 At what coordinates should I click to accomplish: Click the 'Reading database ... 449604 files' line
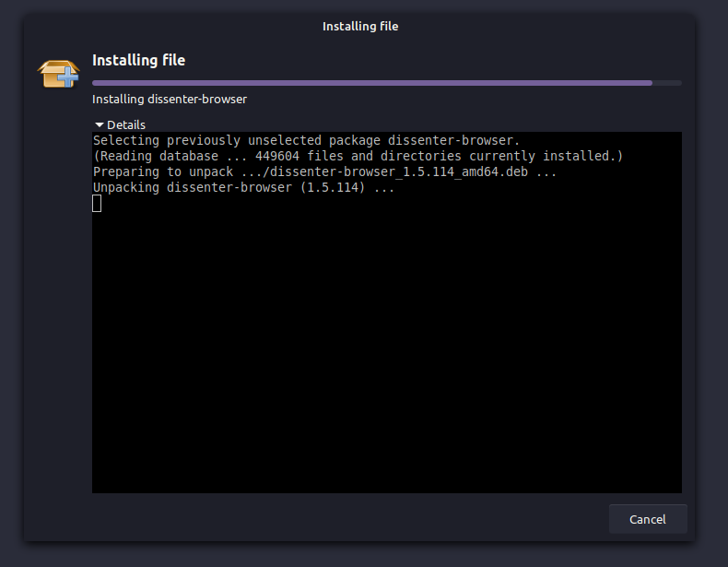click(358, 156)
